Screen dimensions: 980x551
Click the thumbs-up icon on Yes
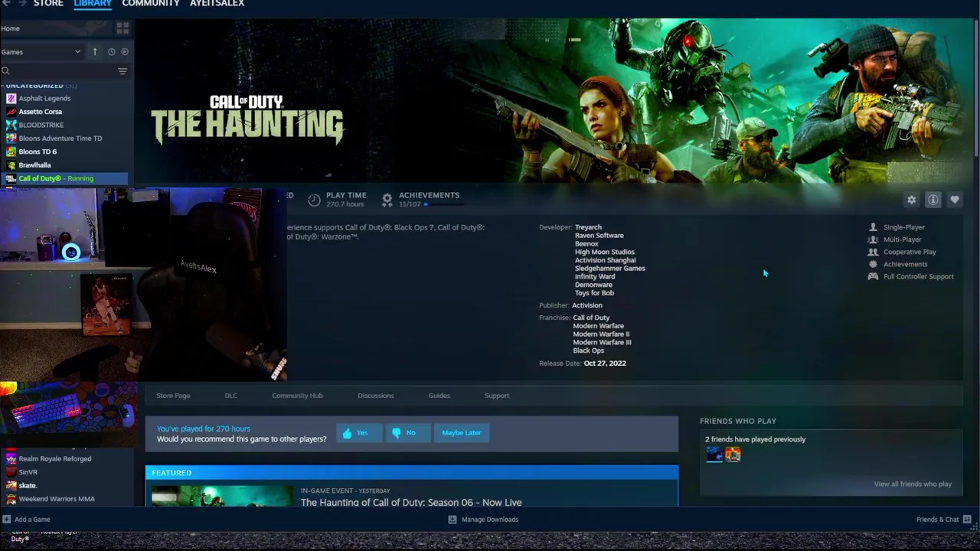(x=347, y=433)
